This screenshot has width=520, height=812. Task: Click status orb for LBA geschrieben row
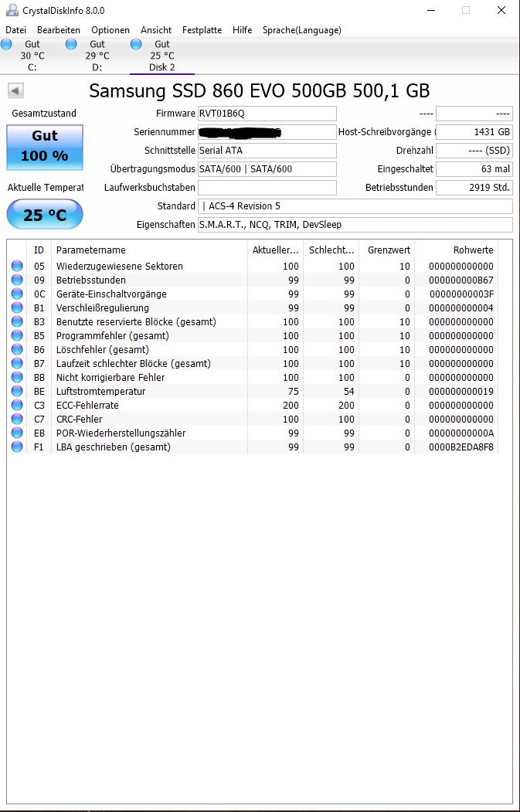(x=17, y=447)
